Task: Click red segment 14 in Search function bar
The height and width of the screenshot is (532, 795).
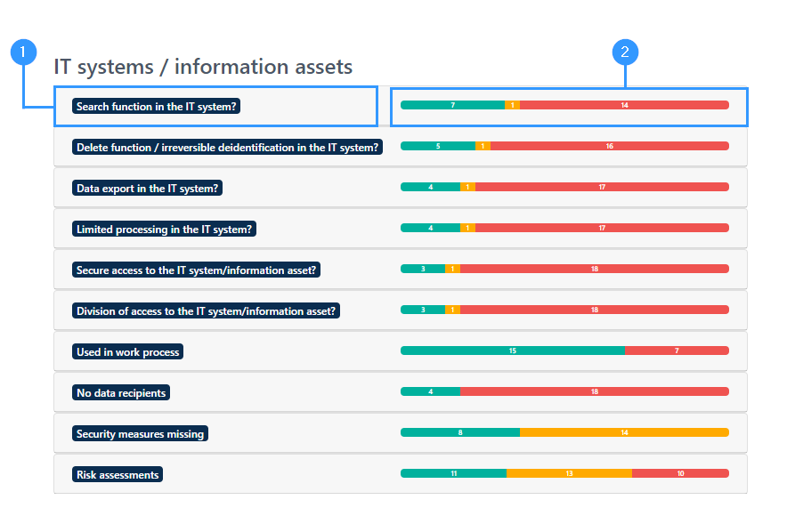Action: (625, 105)
